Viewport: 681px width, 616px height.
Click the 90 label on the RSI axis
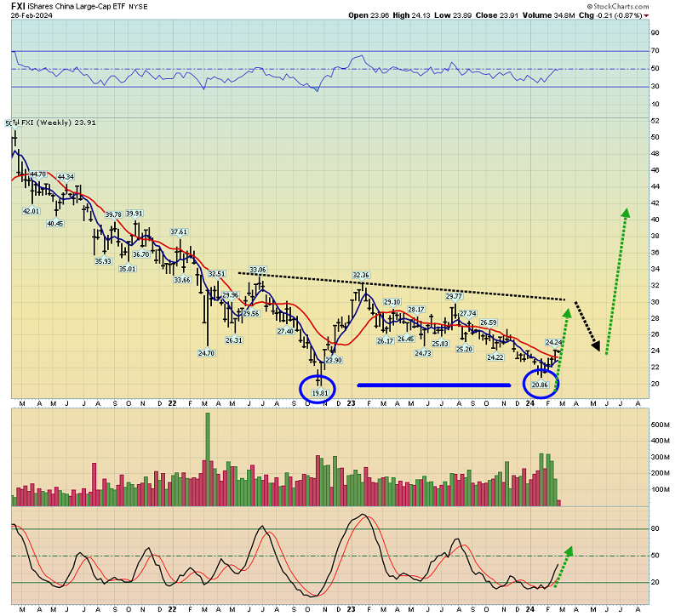(655, 32)
